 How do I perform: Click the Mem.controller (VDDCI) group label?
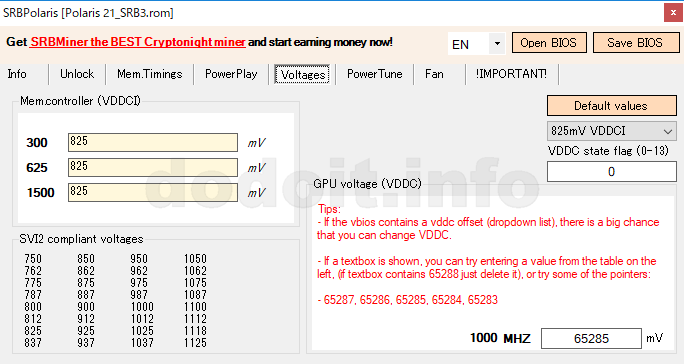(80, 101)
